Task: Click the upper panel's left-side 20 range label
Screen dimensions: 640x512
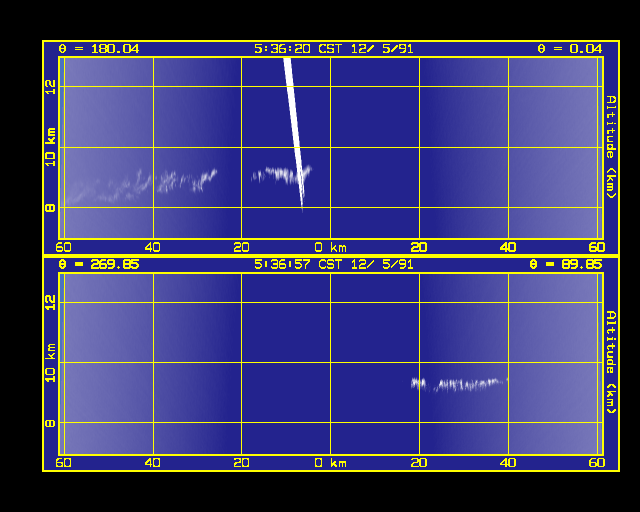Action: pyautogui.click(x=241, y=247)
